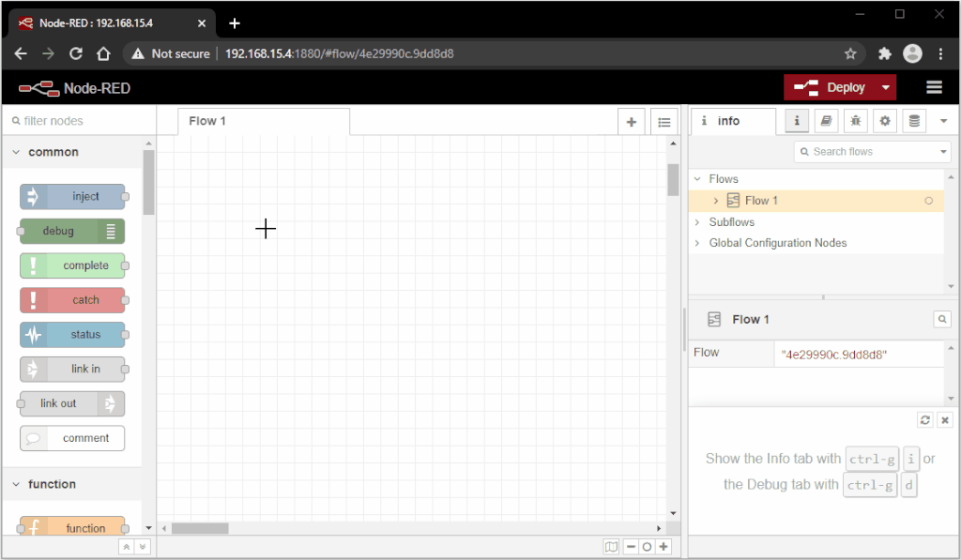The width and height of the screenshot is (961, 560).
Task: Switch to the Flow 1 workspace tab
Action: coord(264,121)
